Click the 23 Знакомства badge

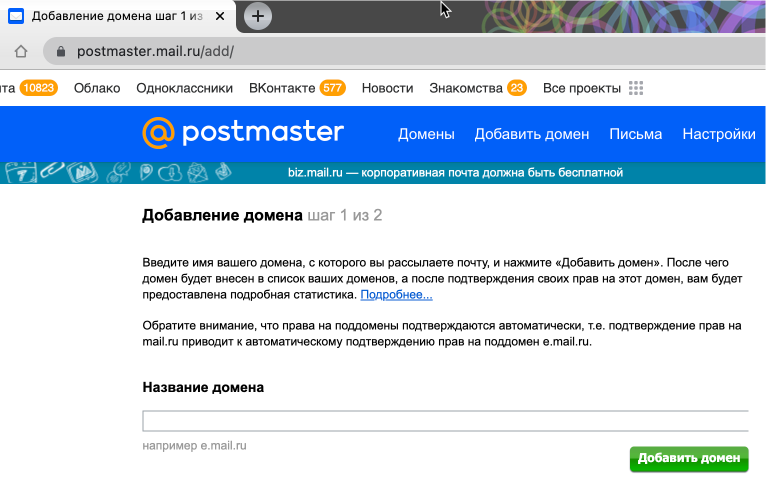pyautogui.click(x=516, y=88)
